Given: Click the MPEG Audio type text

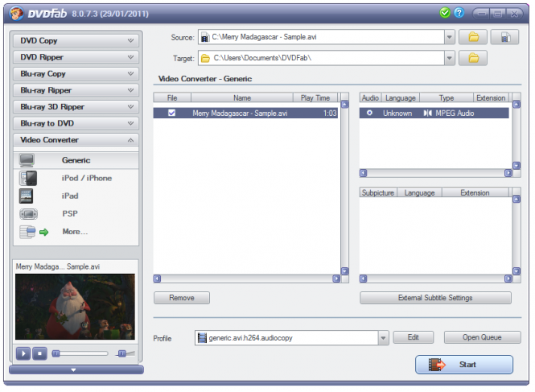Looking at the screenshot, I should pyautogui.click(x=455, y=113).
